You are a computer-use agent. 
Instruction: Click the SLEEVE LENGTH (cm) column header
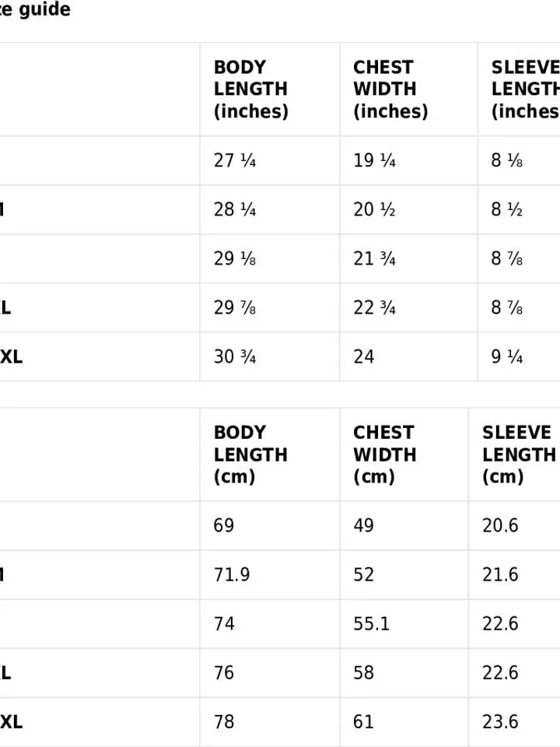tap(515, 454)
